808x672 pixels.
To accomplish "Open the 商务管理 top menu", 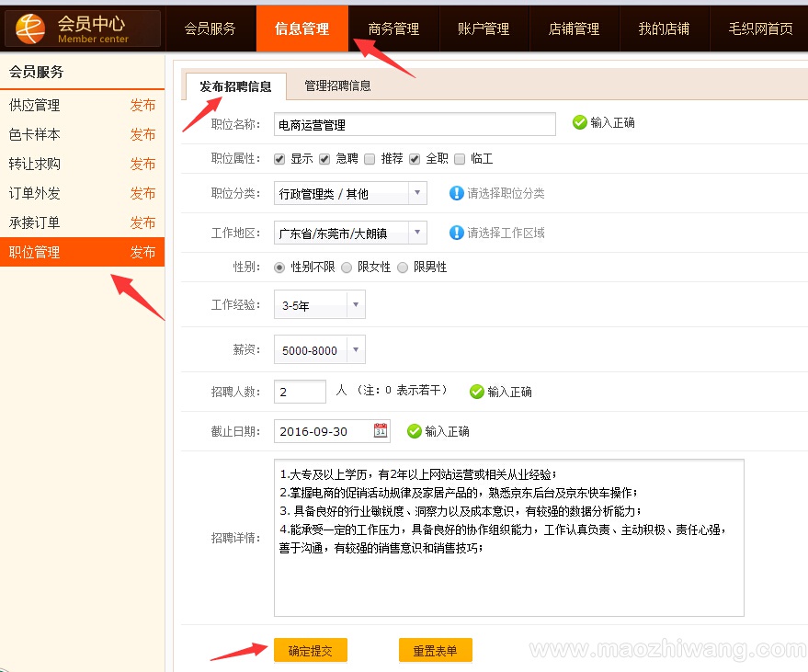I will 393,28.
